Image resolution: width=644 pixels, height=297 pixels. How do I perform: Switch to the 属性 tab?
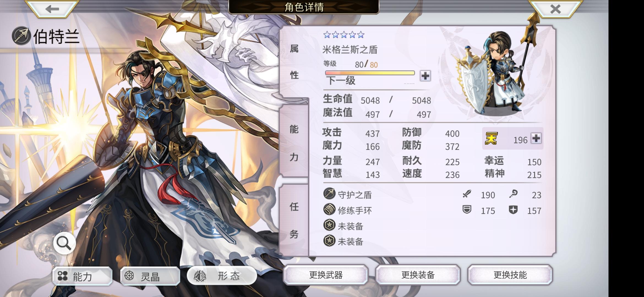coord(294,62)
